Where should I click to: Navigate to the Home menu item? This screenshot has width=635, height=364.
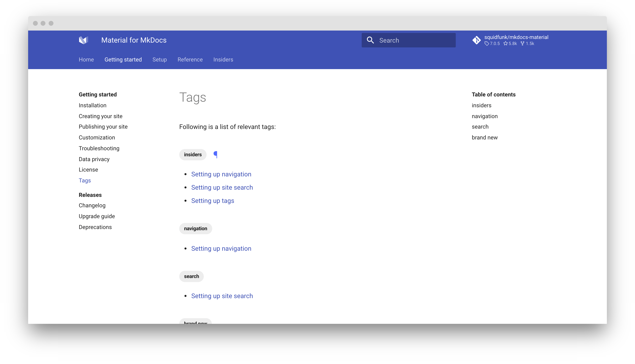(86, 59)
